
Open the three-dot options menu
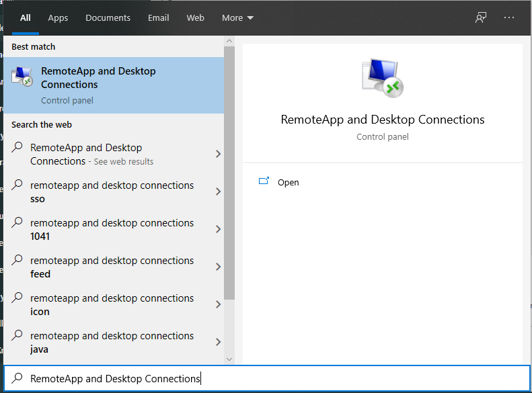509,17
